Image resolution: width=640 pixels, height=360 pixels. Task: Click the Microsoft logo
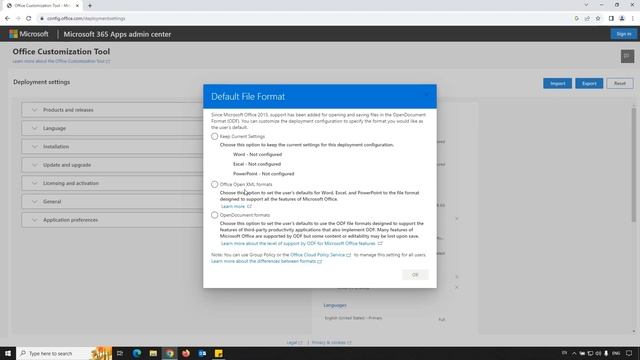[x=29, y=34]
